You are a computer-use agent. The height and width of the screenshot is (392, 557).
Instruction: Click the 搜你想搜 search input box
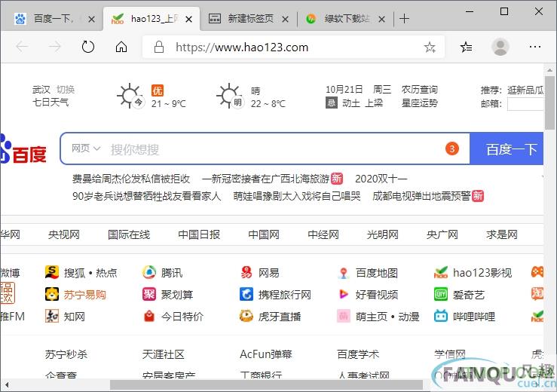271,149
